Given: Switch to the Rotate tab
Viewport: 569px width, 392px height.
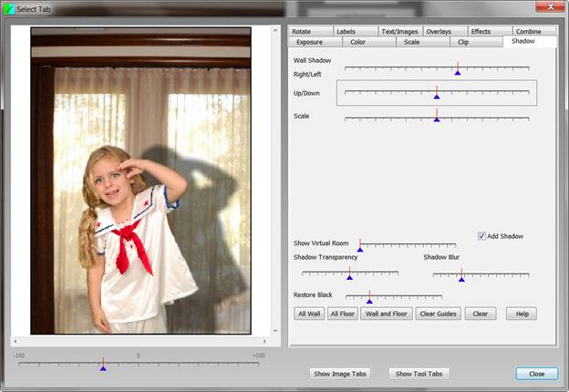Looking at the screenshot, I should tap(302, 31).
